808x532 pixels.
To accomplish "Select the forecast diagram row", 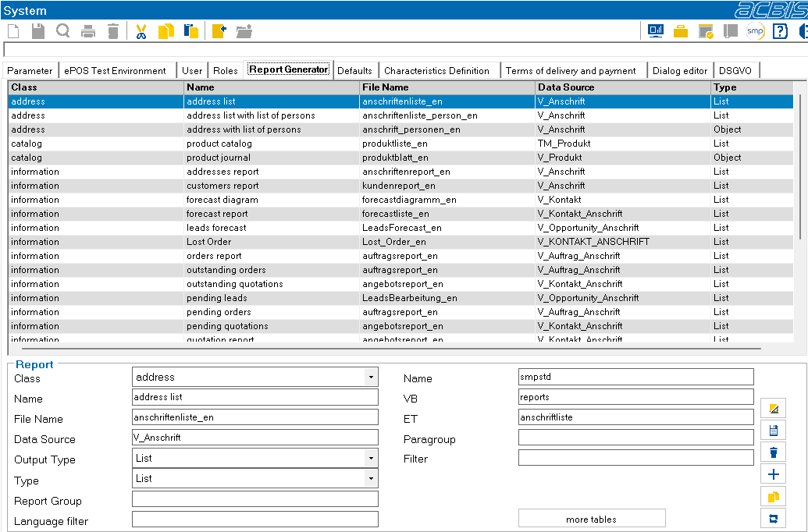I will tap(401, 200).
